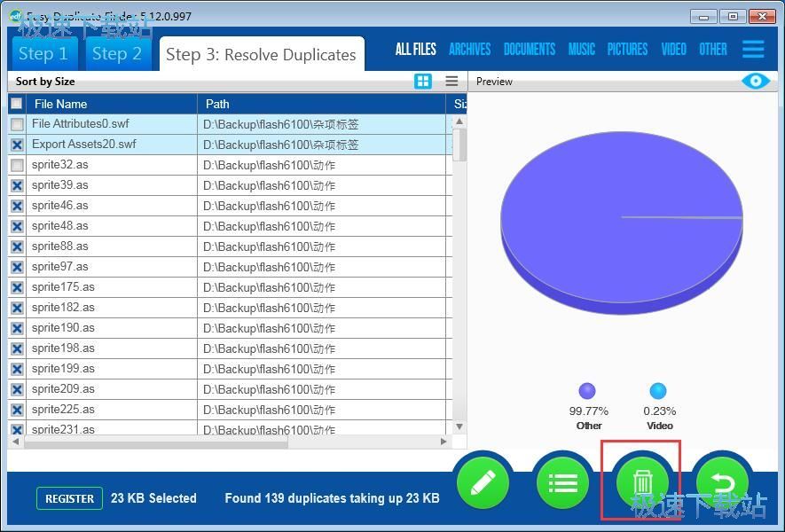Click the horizontal scrollbar thumb
The image size is (785, 532).
(156, 442)
